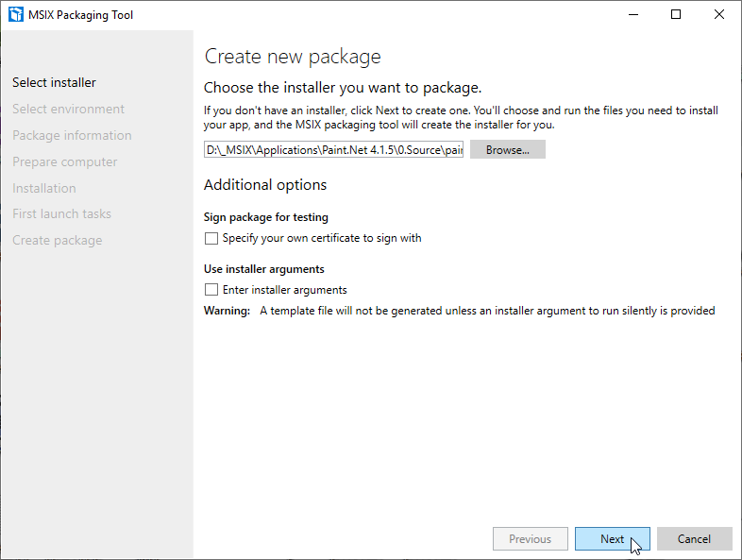Open the Package information step
This screenshot has width=742, height=560.
click(72, 136)
